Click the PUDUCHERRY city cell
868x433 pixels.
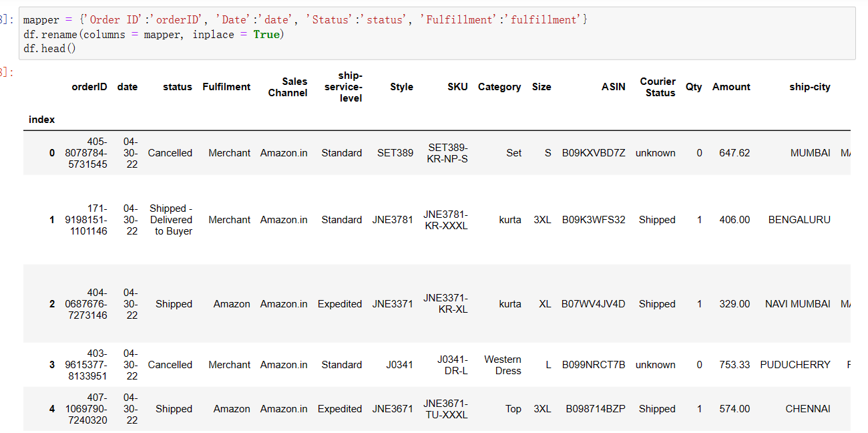795,365
